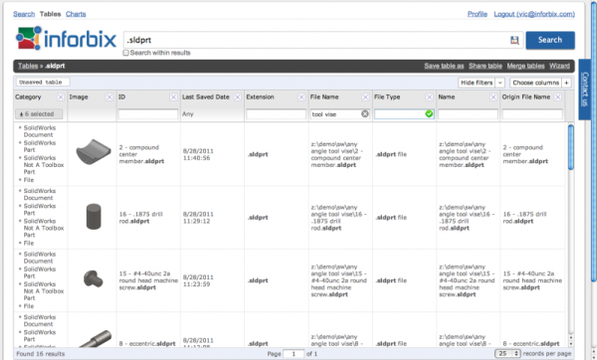
Task: Click date '8/28/2011 11:23:59'
Action: click(x=198, y=281)
